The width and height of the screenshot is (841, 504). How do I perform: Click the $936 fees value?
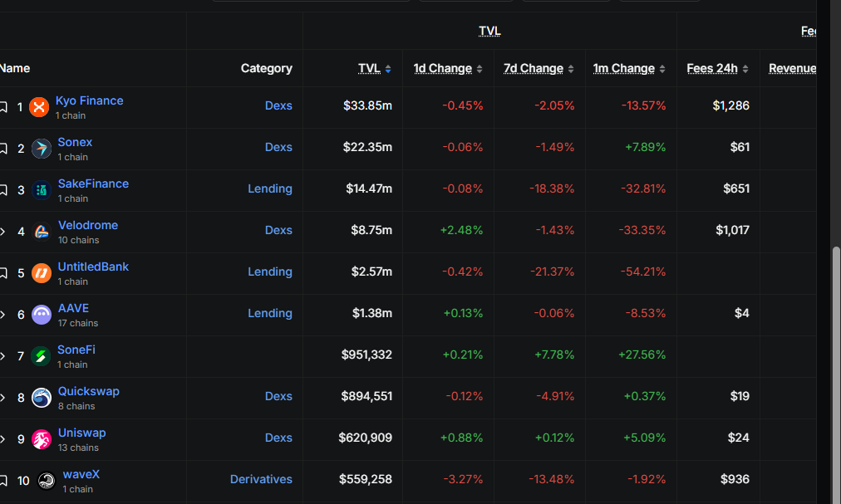[x=735, y=479]
